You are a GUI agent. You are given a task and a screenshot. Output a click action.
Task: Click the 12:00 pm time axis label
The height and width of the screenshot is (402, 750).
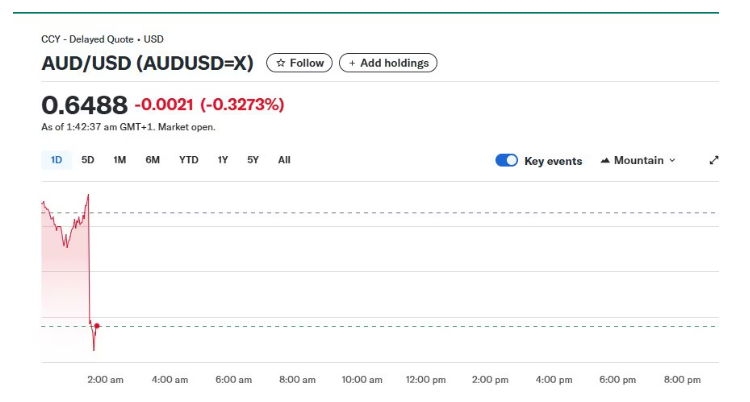[425, 380]
